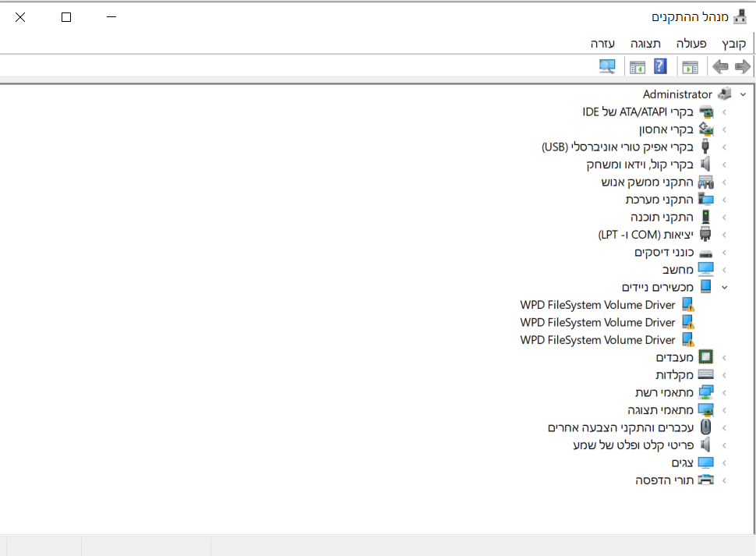
Task: Select the בקרי אחסון category
Action: pos(668,129)
